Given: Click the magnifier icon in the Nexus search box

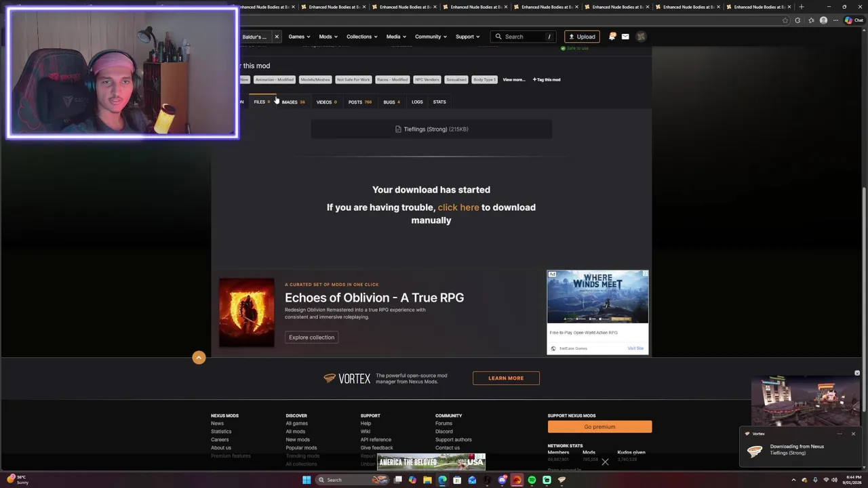Looking at the screenshot, I should point(499,37).
